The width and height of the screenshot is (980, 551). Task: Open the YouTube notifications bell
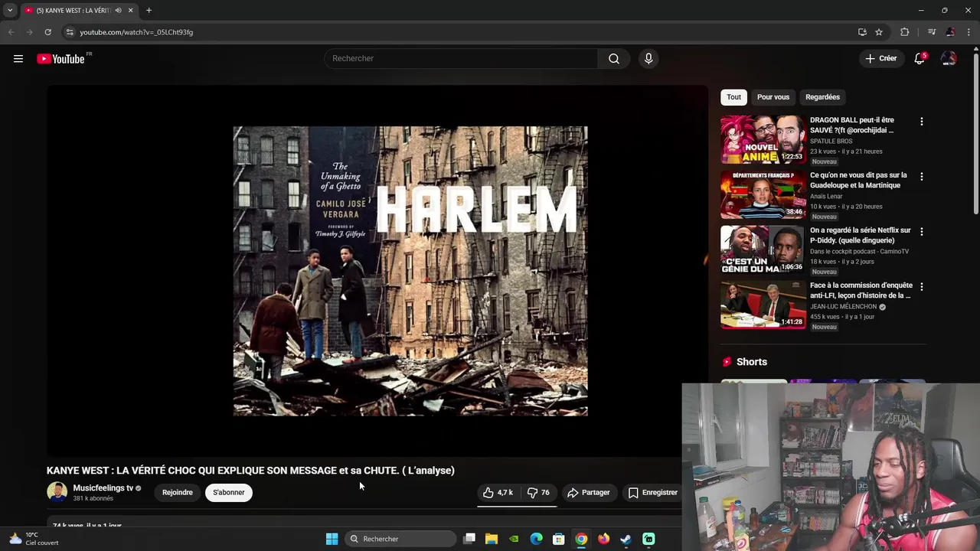[x=920, y=59]
